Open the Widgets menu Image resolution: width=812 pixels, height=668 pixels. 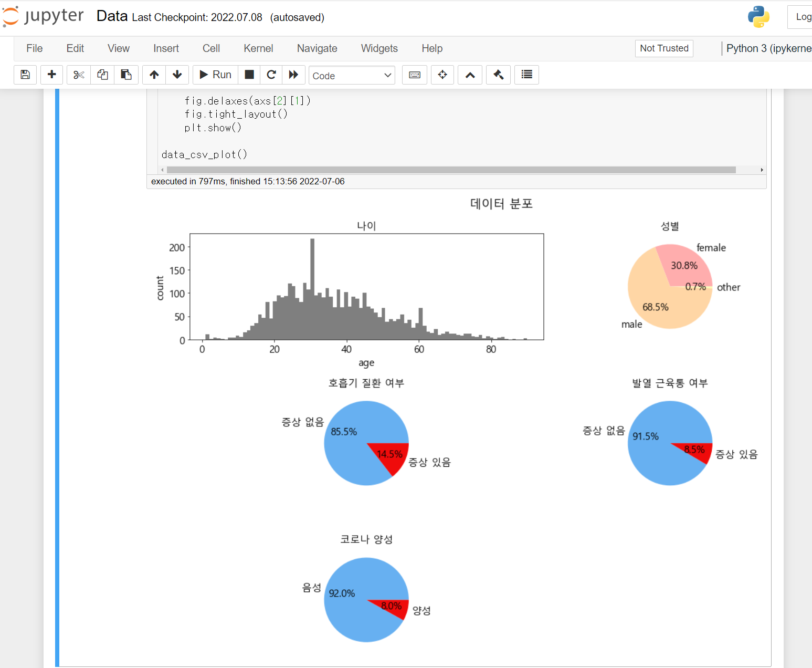coord(379,48)
